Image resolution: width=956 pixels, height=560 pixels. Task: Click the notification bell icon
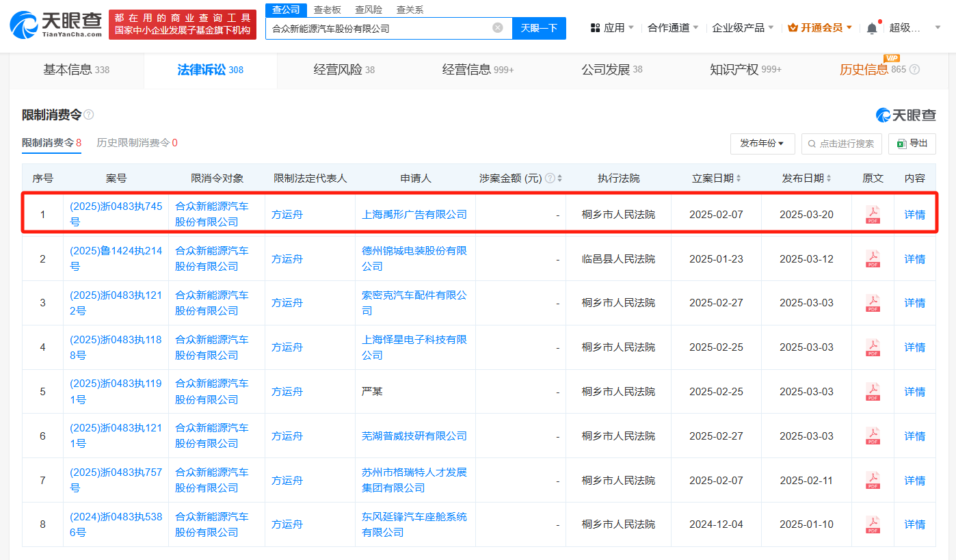tap(871, 28)
